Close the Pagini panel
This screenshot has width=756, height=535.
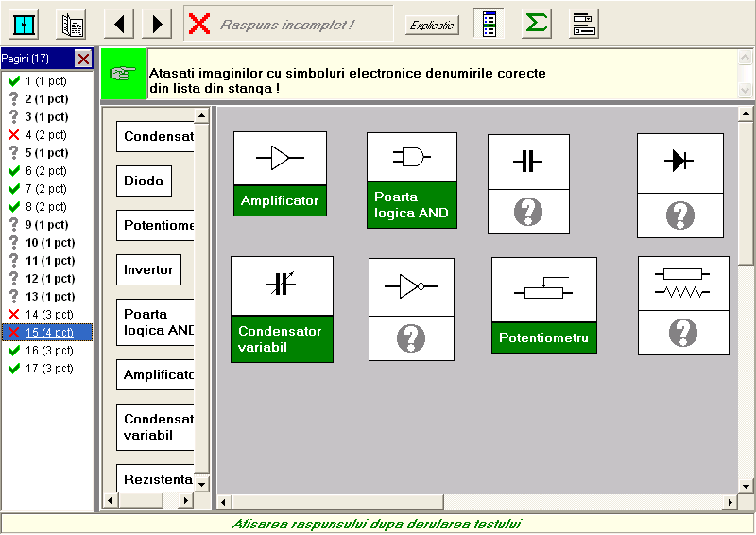coord(83,59)
